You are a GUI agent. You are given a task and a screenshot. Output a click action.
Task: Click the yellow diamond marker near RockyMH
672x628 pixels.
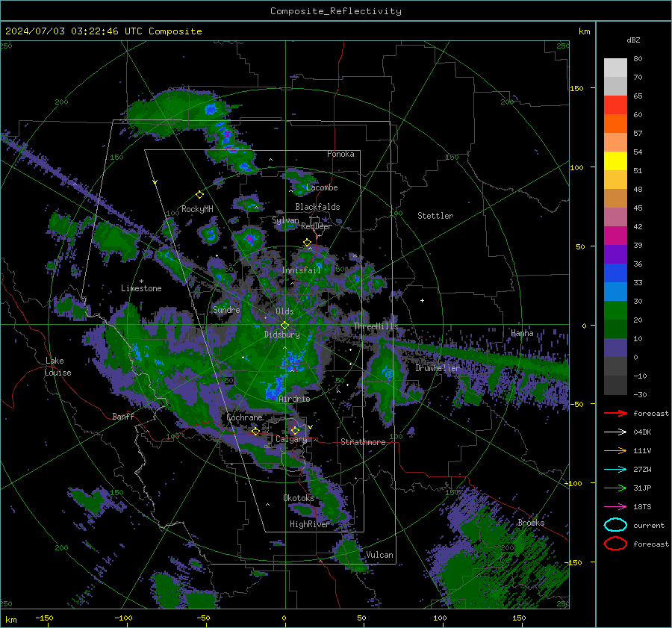pos(199,195)
